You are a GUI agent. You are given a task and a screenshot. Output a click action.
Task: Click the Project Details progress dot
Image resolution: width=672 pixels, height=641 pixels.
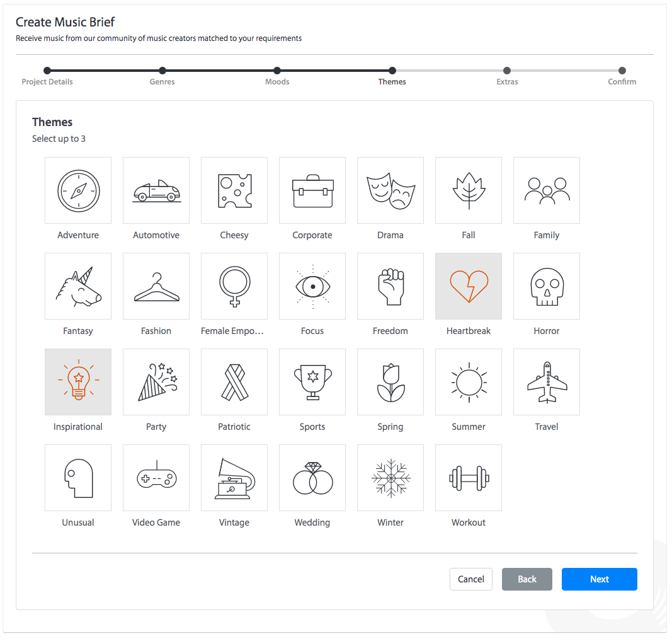coord(47,71)
